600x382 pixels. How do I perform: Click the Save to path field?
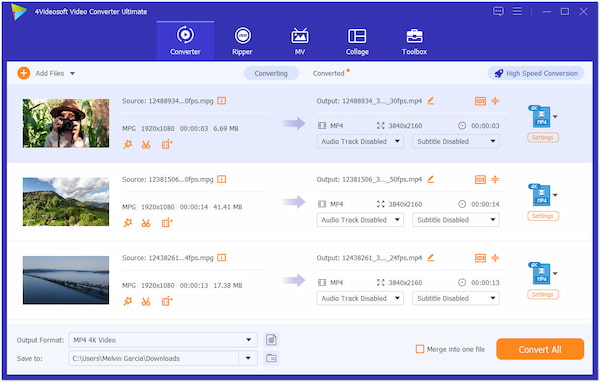(x=154, y=358)
